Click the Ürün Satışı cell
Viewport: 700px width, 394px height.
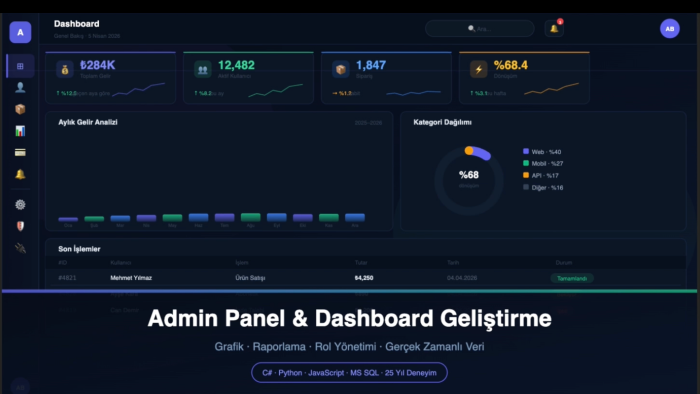pyautogui.click(x=250, y=278)
